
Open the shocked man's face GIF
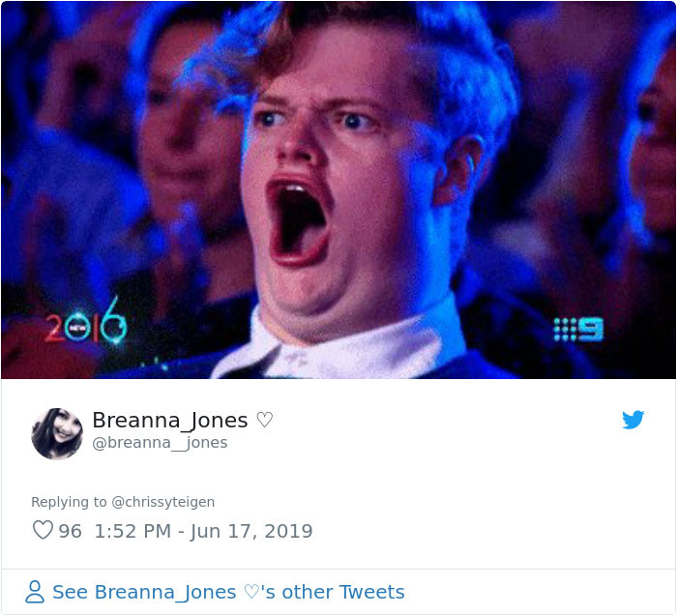click(x=338, y=190)
